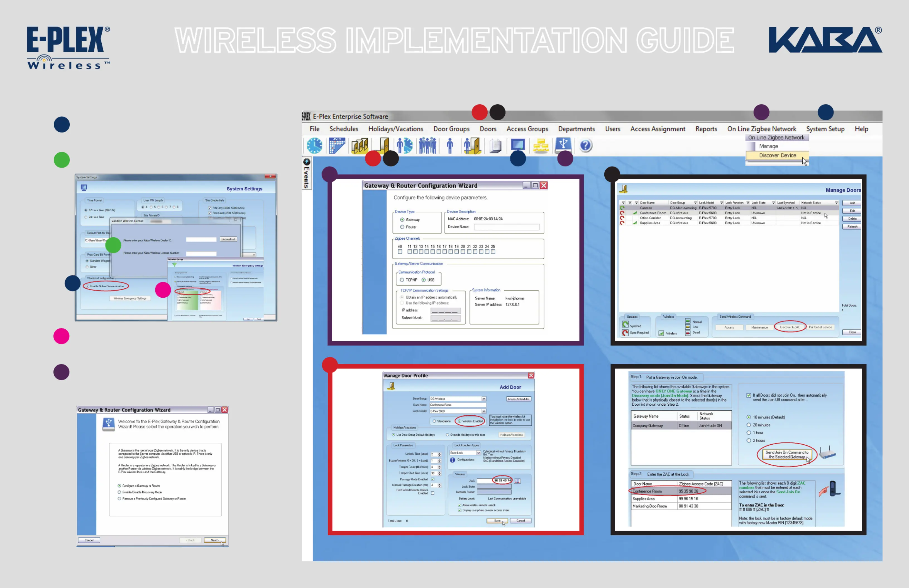Viewport: 909px width, 588px height.
Task: Click the yellow network diagram toolbar icon
Action: [541, 146]
